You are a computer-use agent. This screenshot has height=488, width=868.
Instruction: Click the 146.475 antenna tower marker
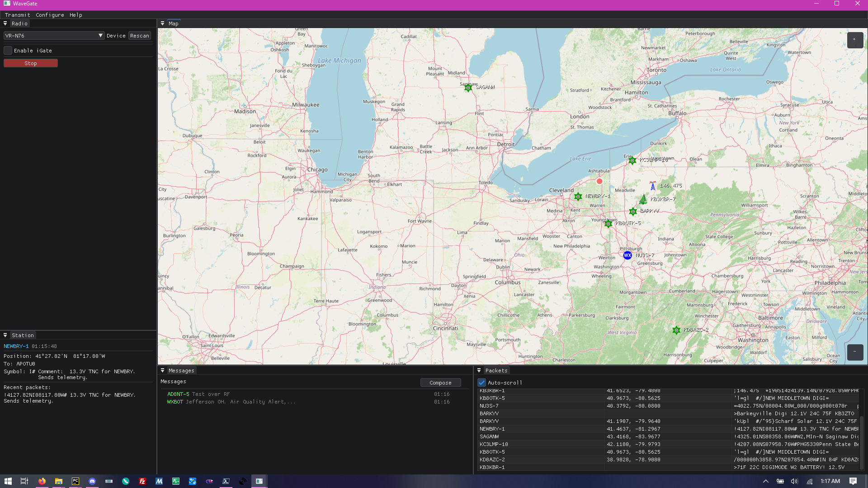click(653, 186)
